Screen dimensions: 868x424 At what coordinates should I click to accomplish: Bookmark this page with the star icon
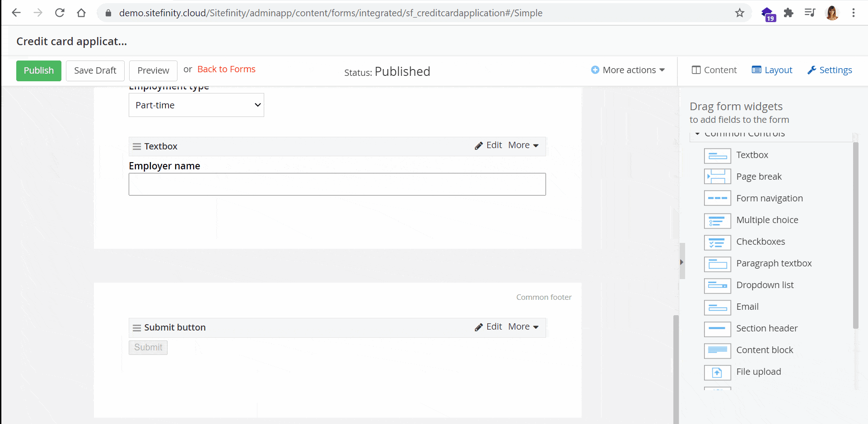click(739, 13)
